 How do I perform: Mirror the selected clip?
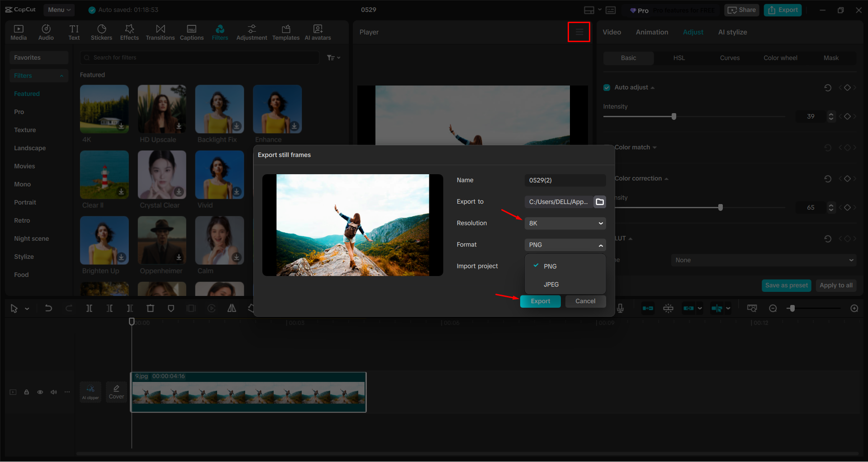[232, 308]
